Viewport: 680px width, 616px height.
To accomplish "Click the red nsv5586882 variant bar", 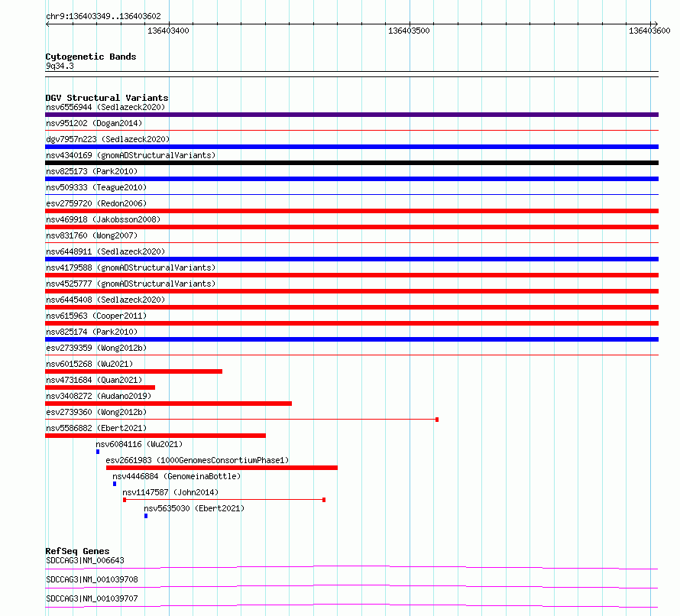I will (x=155, y=436).
